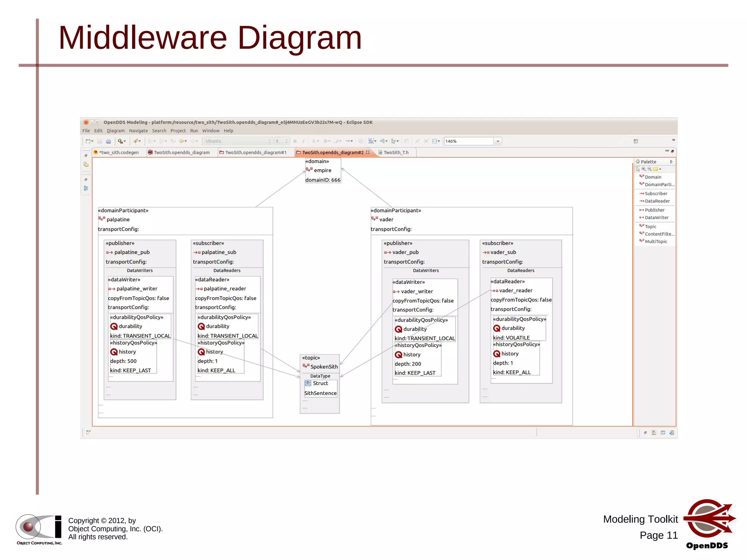Select the palpatine_writer dataWriter label

pos(137,289)
